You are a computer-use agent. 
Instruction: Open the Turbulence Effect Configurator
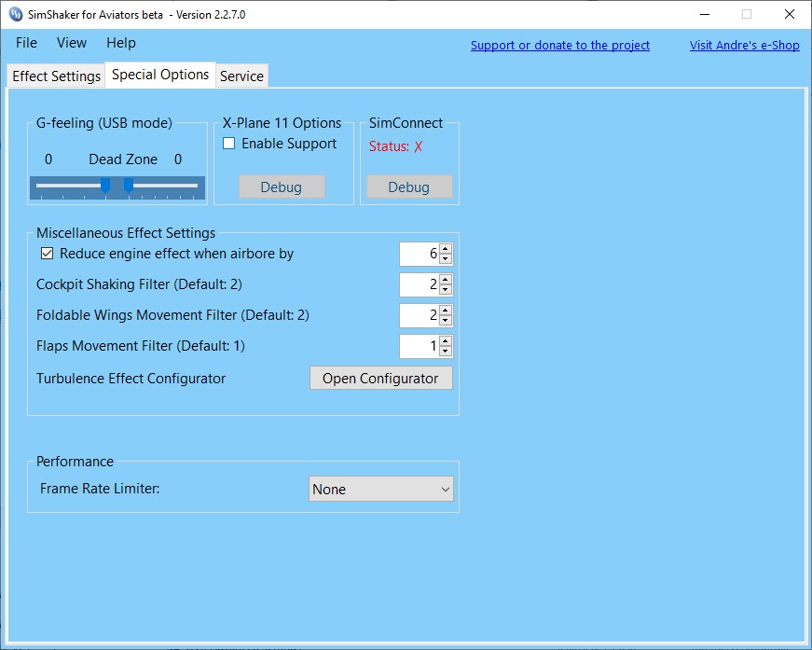pos(380,378)
